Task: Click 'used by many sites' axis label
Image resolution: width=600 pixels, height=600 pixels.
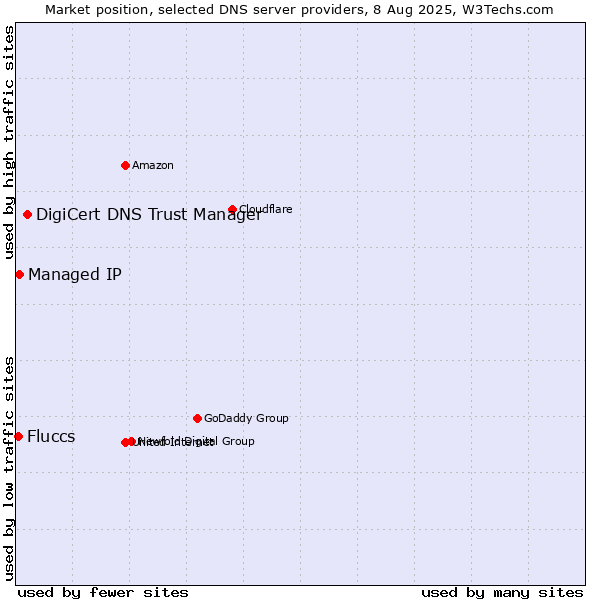Action: pos(502,593)
